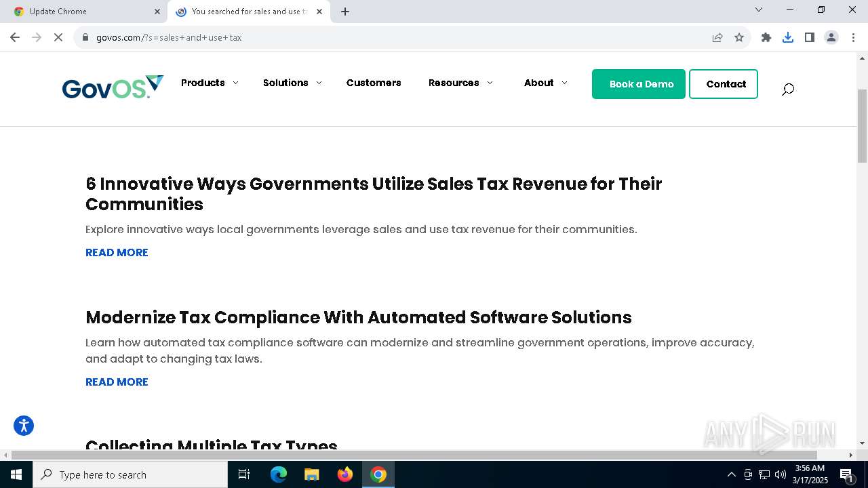Click Book a Demo button

[x=639, y=84]
